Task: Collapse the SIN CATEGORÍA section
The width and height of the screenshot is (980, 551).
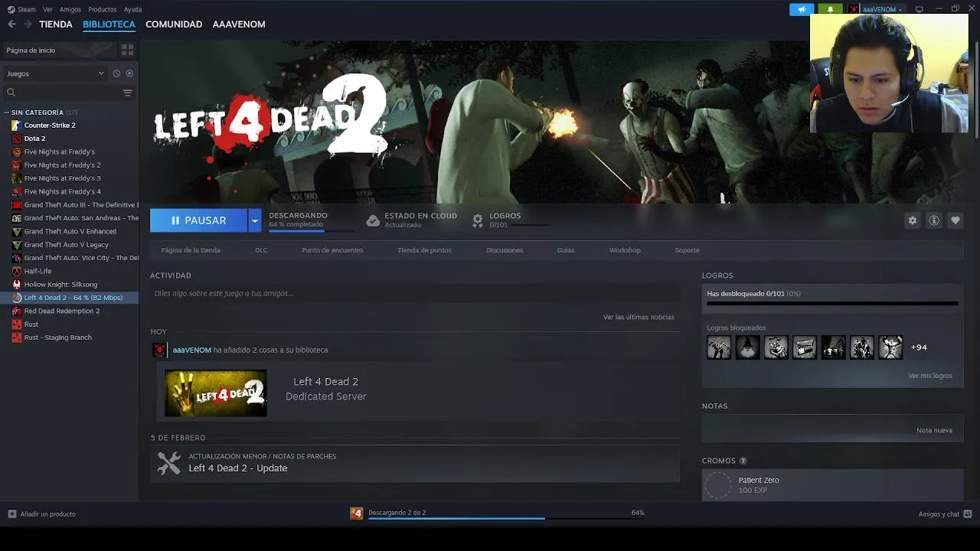Action: 6,112
